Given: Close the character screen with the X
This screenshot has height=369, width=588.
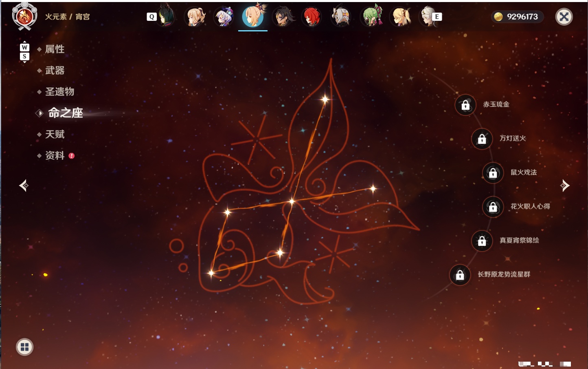Looking at the screenshot, I should [x=564, y=17].
